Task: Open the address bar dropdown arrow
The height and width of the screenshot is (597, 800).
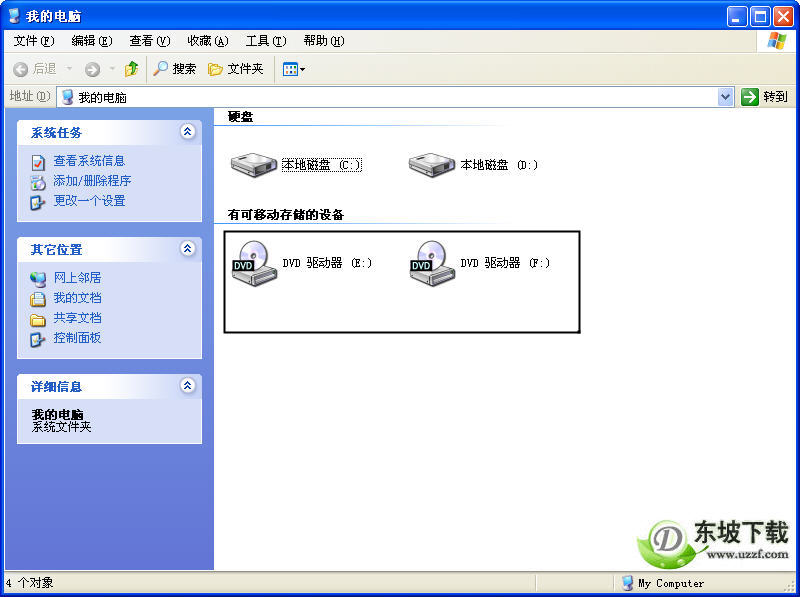Action: (x=725, y=96)
